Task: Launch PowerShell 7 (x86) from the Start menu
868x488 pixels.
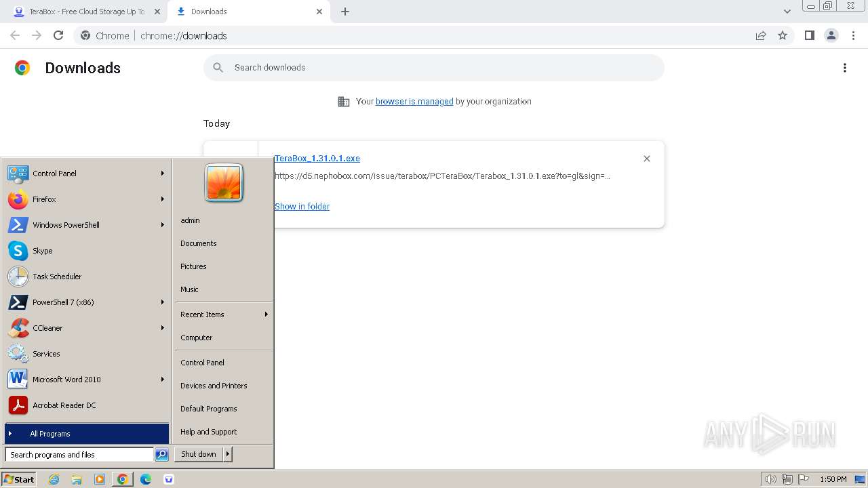Action: click(x=86, y=302)
